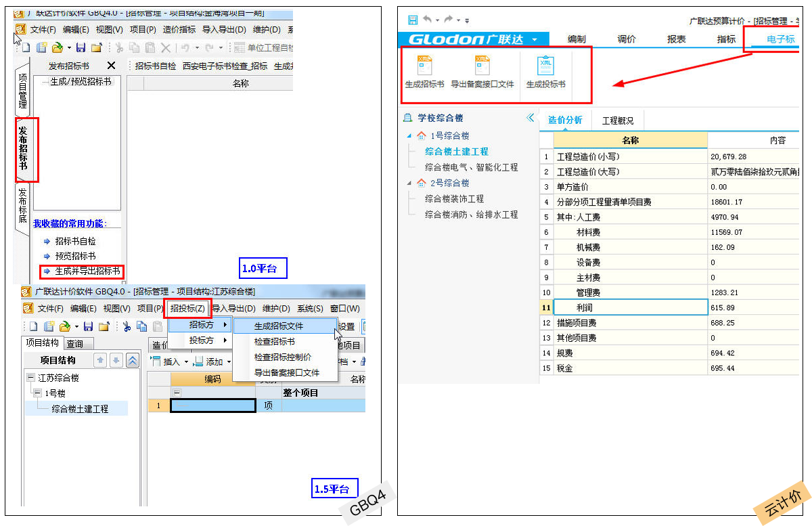Close the 发布招标书 panel with X

112,66
